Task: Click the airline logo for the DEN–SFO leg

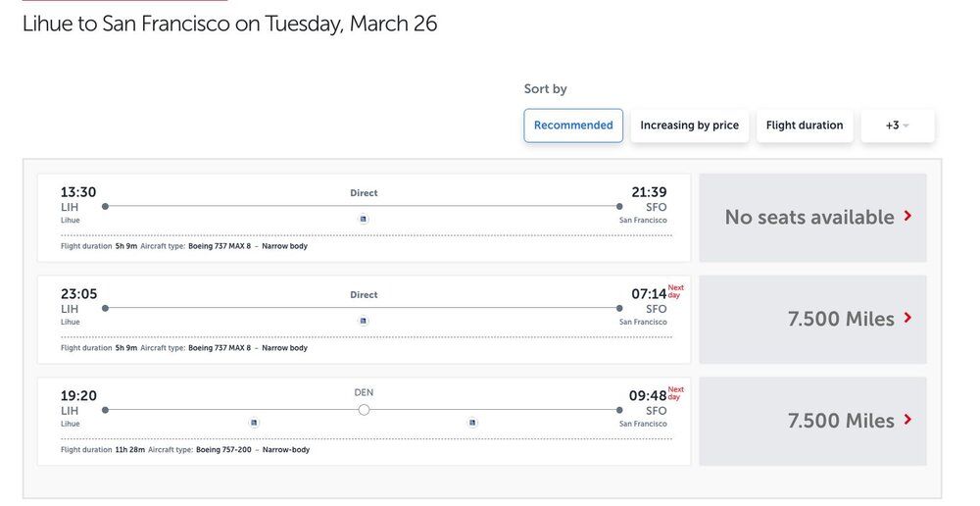Action: 472,423
